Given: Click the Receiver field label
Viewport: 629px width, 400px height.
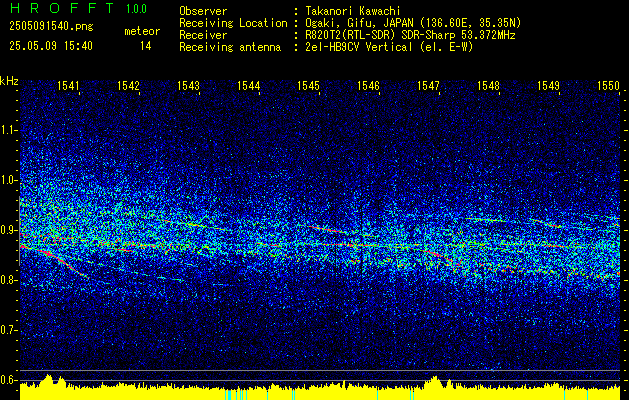Looking at the screenshot, I should pos(203,35).
